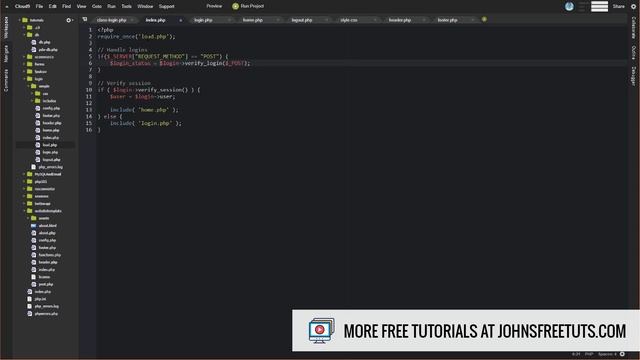
Task: Open the Tools menu
Action: click(x=127, y=6)
